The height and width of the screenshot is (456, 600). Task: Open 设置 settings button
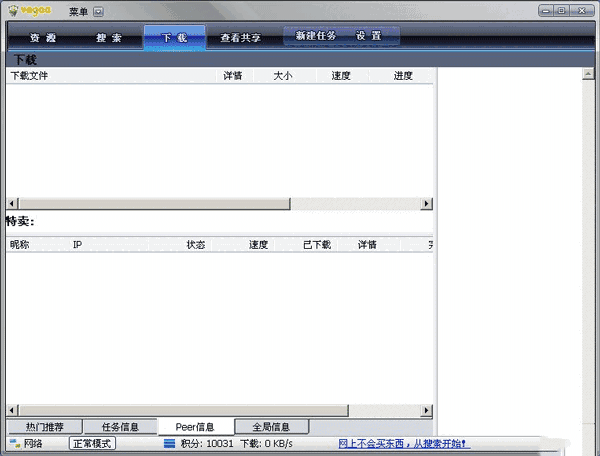tap(368, 36)
